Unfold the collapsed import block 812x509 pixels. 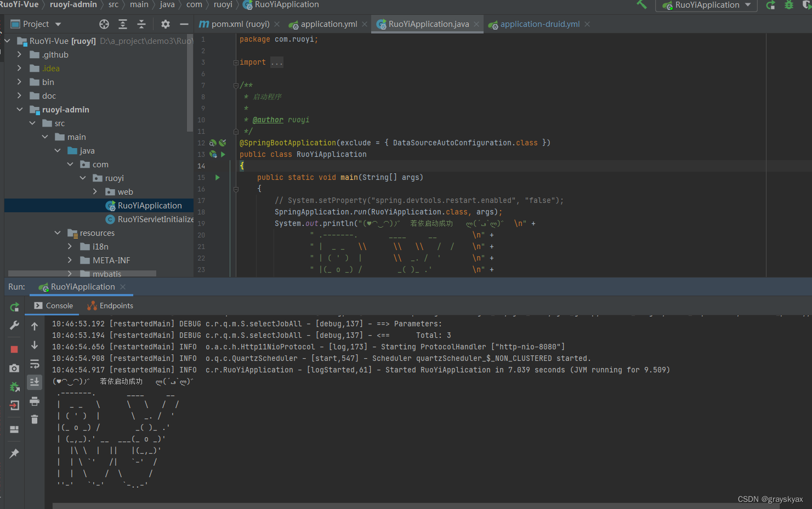point(236,63)
